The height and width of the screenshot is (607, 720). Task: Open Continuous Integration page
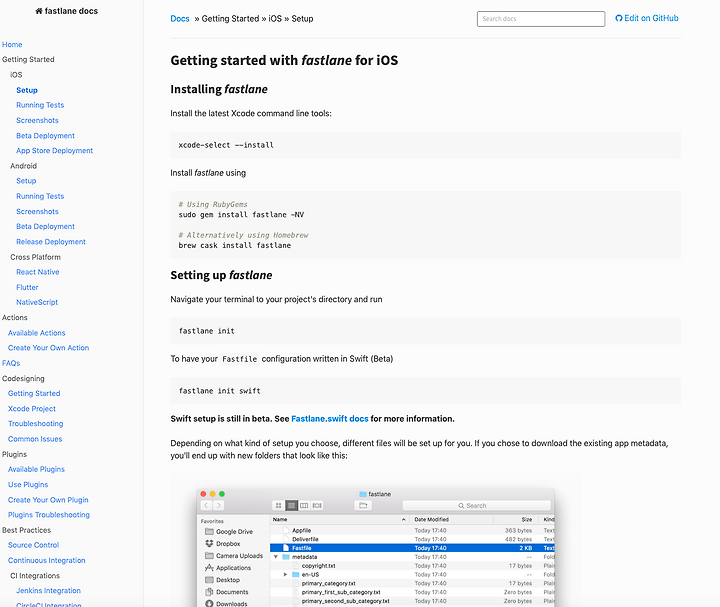pos(46,560)
